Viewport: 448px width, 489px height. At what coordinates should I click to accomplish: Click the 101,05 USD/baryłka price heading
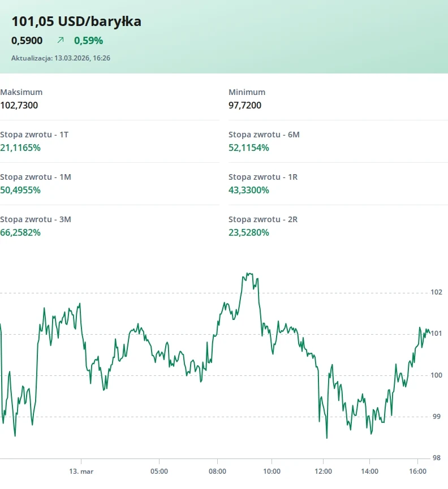[x=76, y=21]
